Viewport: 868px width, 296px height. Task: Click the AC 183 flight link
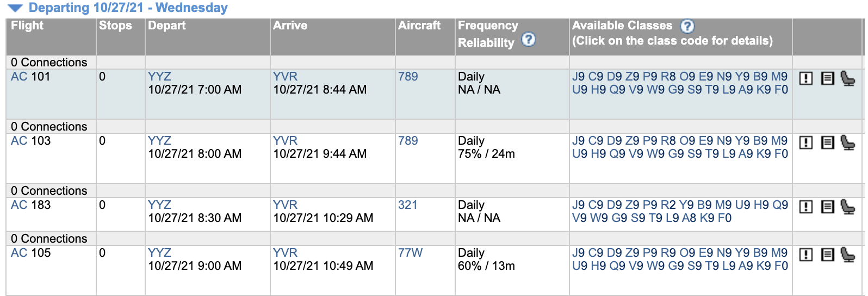click(30, 205)
